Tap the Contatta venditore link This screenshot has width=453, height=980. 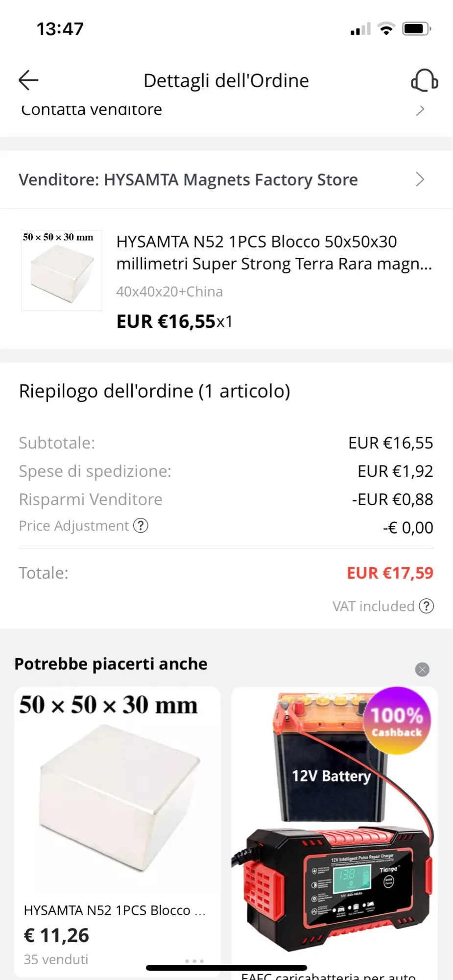[92, 110]
